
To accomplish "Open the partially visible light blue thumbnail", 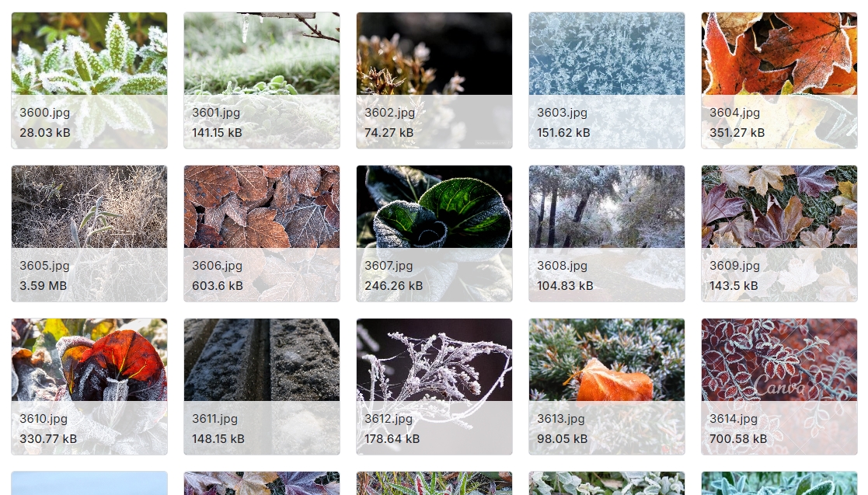I will click(89, 483).
